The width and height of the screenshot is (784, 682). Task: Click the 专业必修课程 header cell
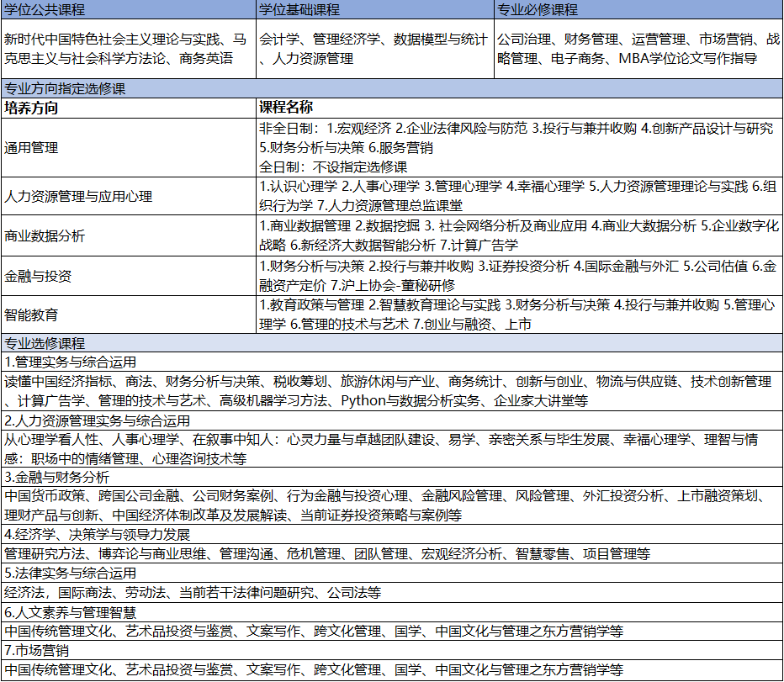[638, 9]
